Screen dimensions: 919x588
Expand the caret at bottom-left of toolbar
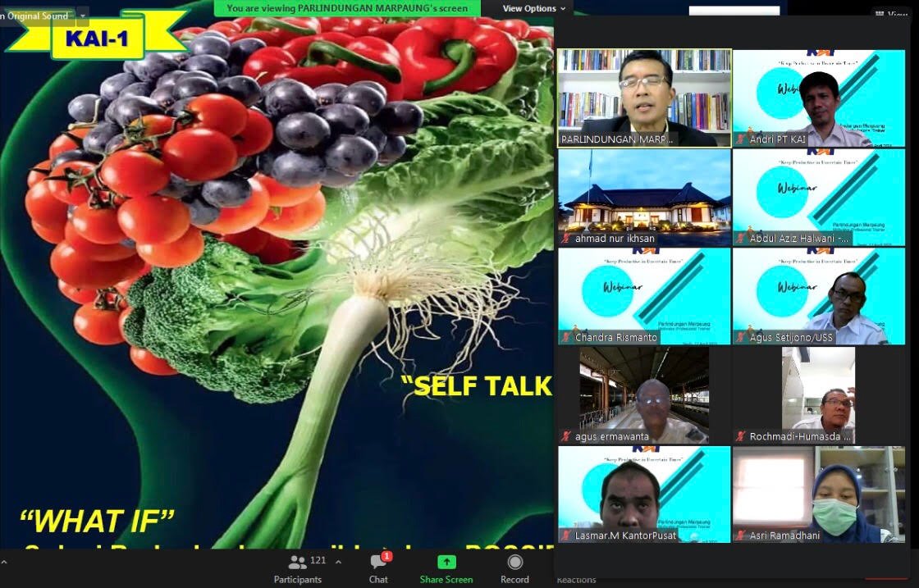click(x=4, y=563)
